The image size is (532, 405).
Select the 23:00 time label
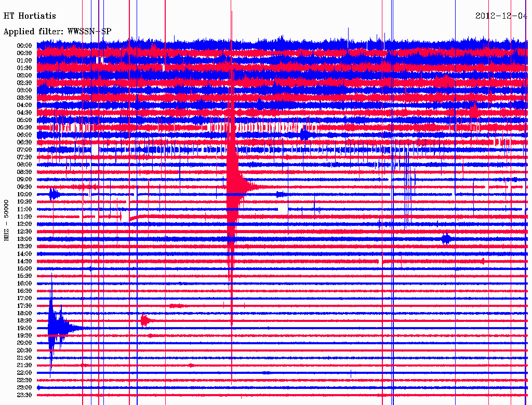(24, 388)
